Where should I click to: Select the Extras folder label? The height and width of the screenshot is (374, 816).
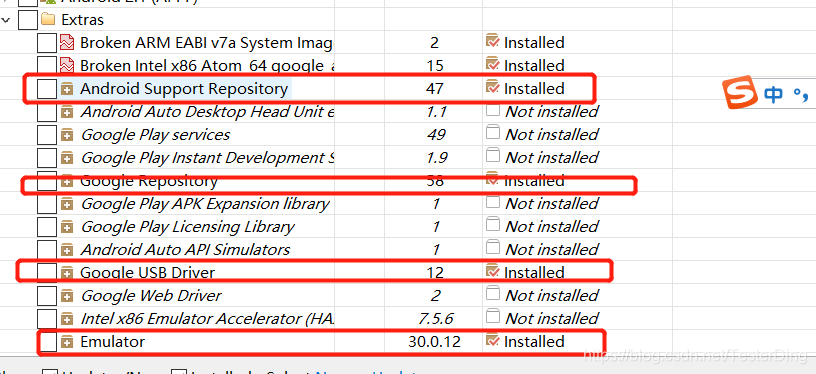82,20
